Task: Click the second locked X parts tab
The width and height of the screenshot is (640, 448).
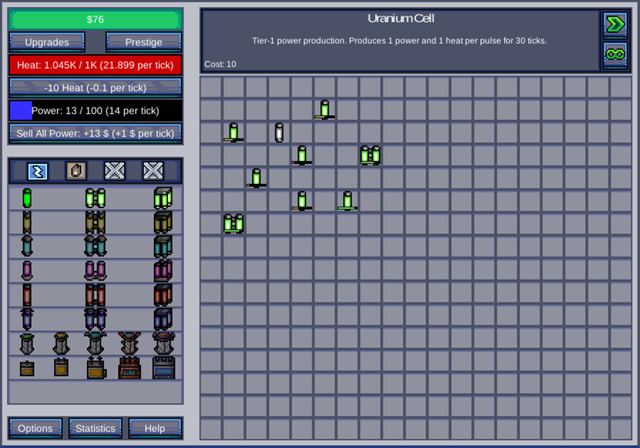Action: [x=153, y=171]
